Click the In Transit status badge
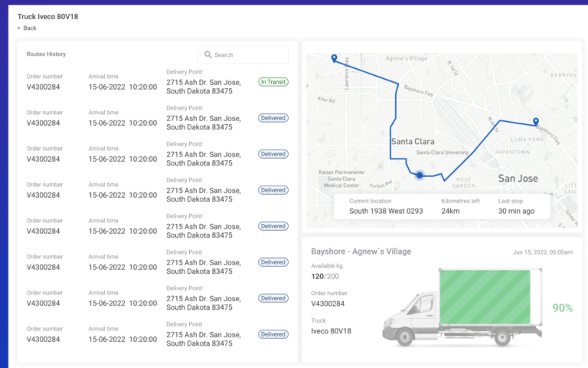Screen dimensions: 588x368 click(273, 82)
